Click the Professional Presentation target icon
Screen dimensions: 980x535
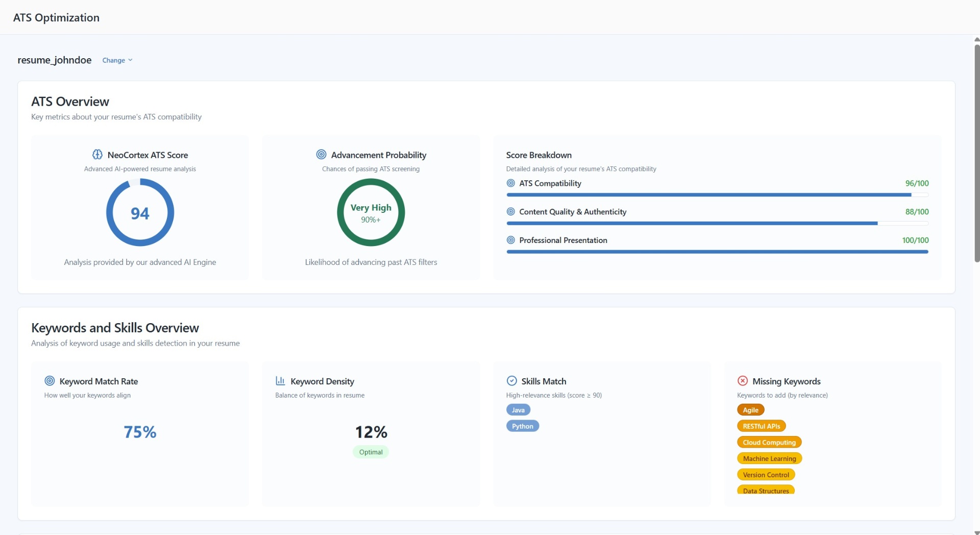[510, 240]
